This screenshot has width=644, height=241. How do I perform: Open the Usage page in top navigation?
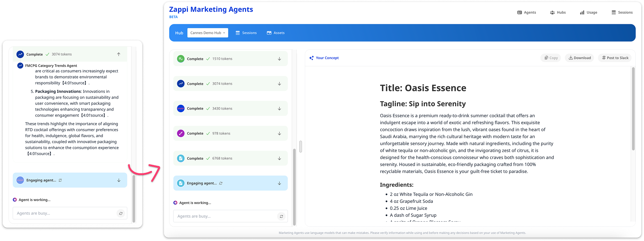click(588, 12)
